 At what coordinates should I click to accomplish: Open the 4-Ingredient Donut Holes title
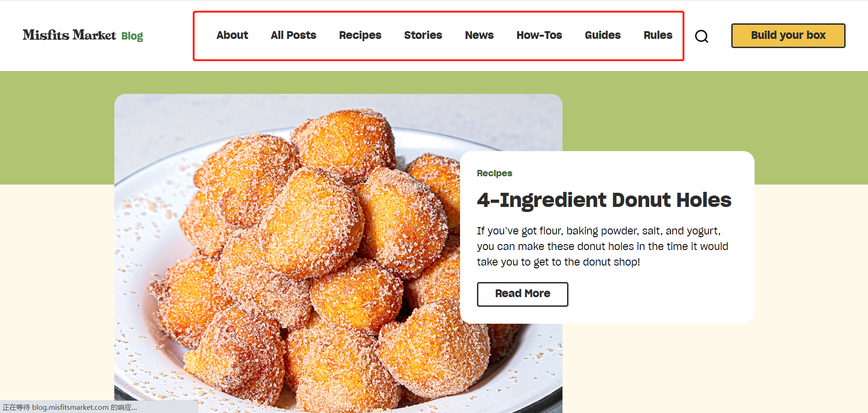604,201
